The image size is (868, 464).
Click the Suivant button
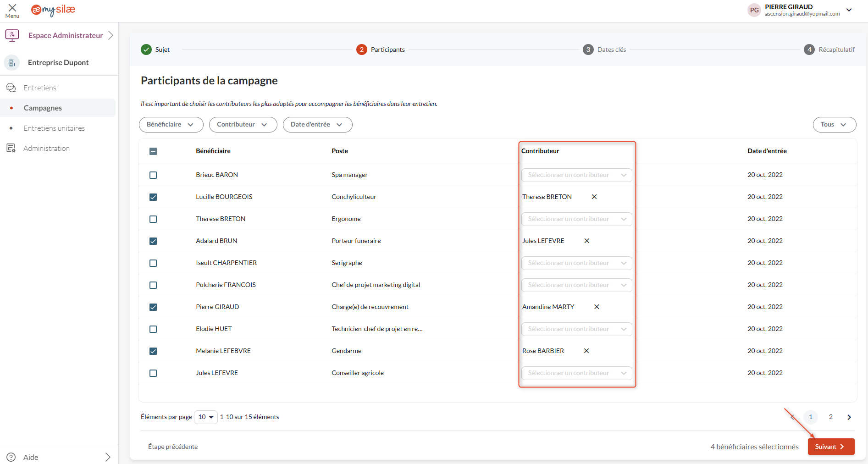click(x=831, y=447)
